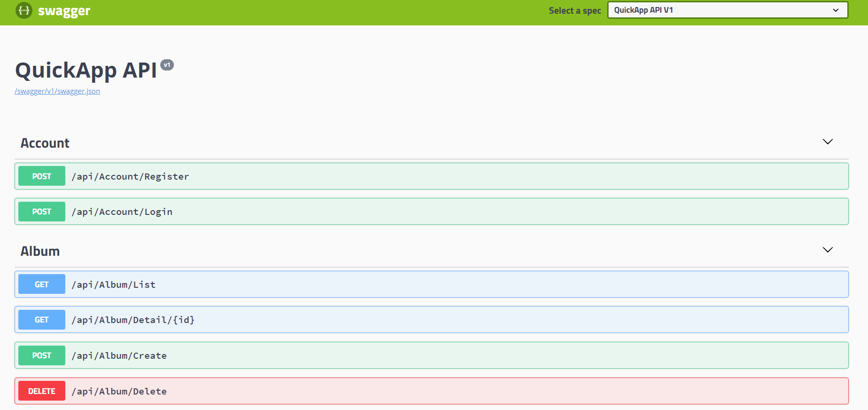868x410 pixels.
Task: Expand POST /api/Account/Register operation
Action: [431, 176]
